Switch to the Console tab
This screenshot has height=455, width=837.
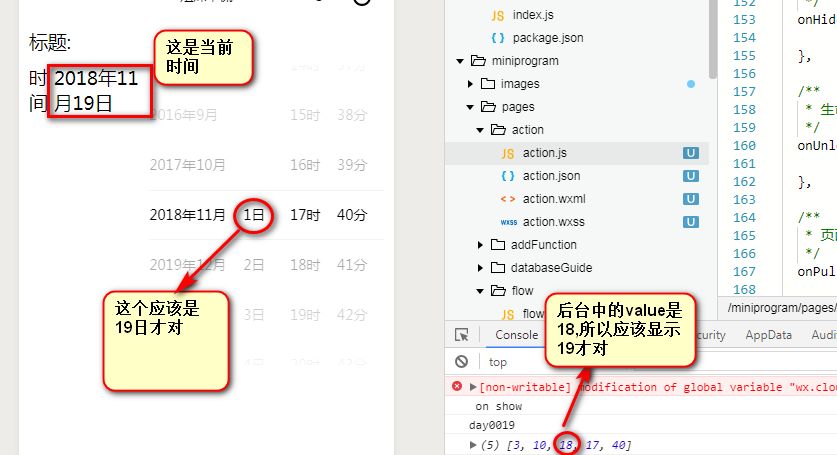(x=516, y=335)
